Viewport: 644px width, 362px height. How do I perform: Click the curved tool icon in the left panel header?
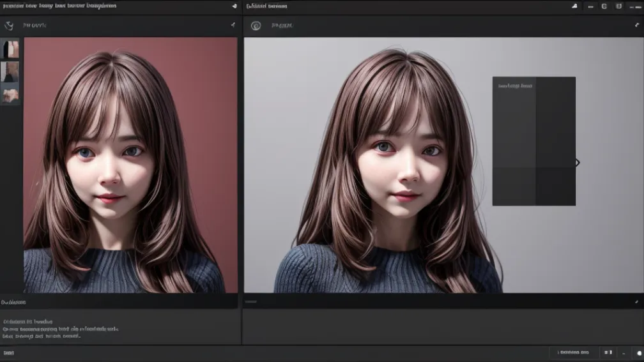(9, 26)
